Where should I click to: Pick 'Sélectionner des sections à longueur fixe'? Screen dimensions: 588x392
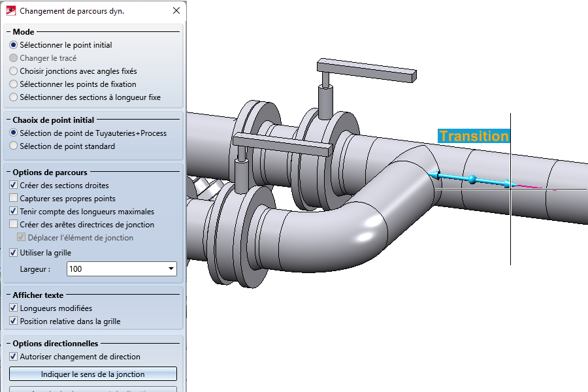[x=14, y=97]
